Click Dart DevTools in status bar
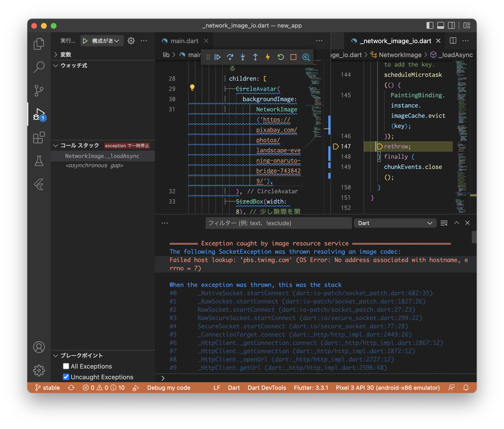The height and width of the screenshot is (429, 504). [267, 388]
